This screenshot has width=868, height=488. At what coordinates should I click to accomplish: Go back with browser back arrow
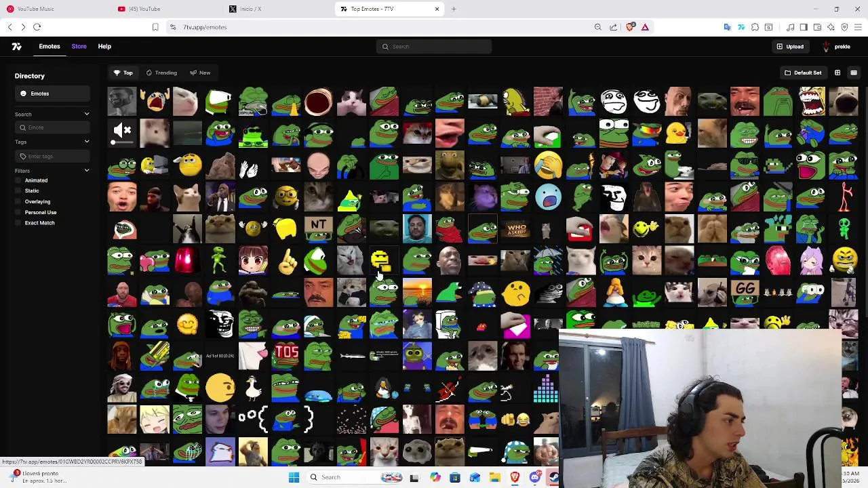click(x=9, y=27)
